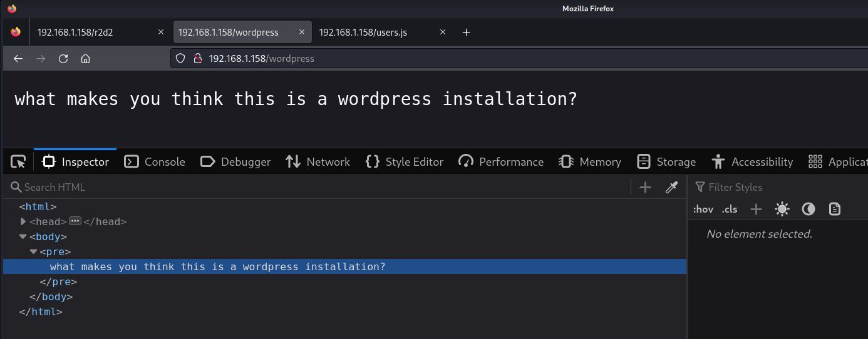Pick a color with the eyedropper

click(x=671, y=187)
